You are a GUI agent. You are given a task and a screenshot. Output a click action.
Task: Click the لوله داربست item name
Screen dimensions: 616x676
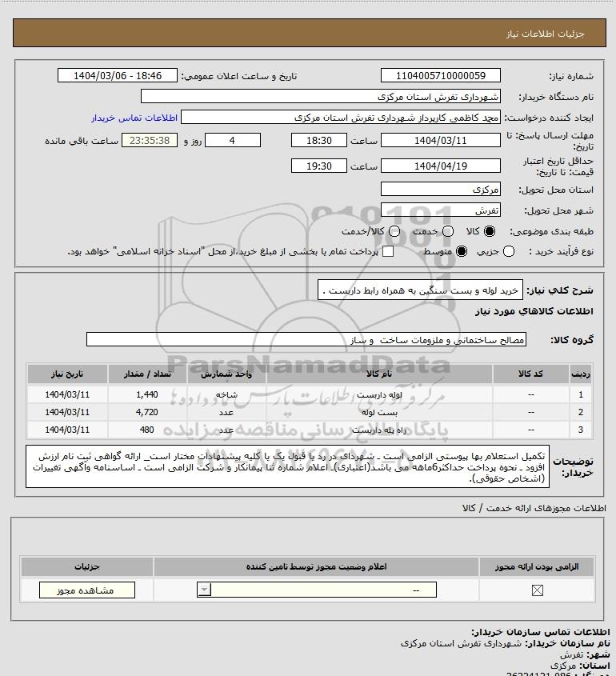(x=379, y=394)
